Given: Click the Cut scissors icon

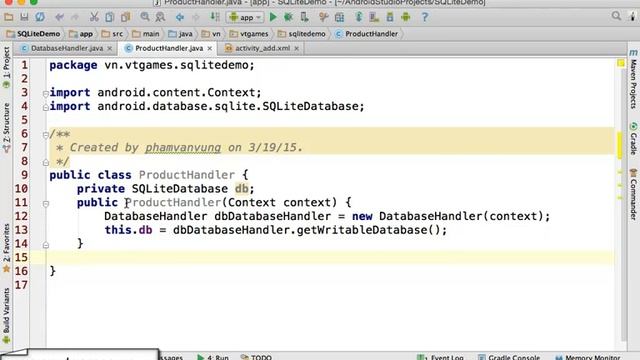Looking at the screenshot, I should tap(94, 17).
